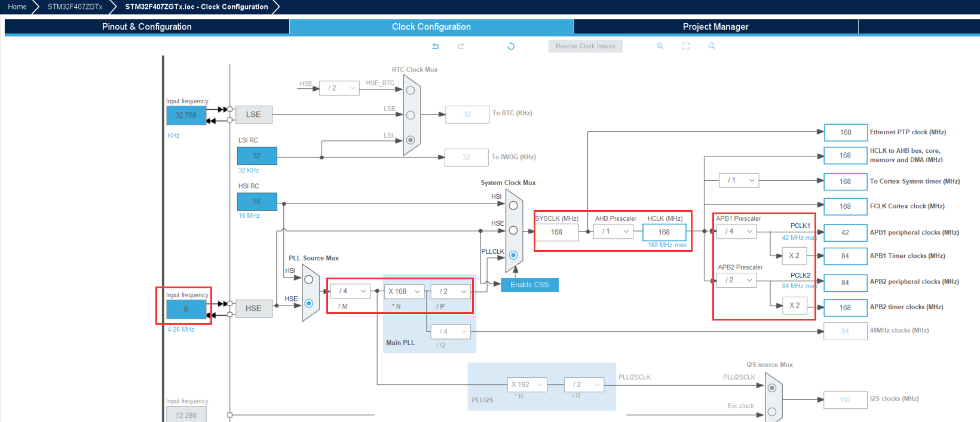Click the HSE oscillator block
Viewport: 980px width, 422px height.
pyautogui.click(x=253, y=308)
